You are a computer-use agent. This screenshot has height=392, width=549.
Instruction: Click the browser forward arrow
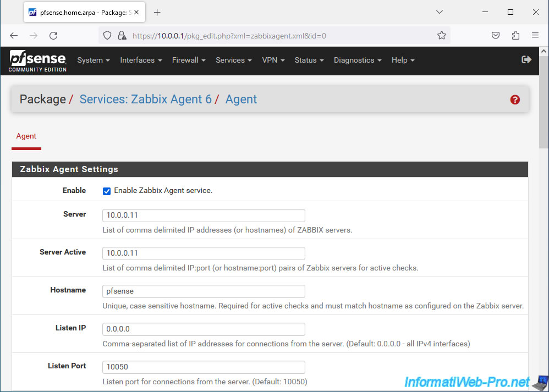[x=34, y=35]
